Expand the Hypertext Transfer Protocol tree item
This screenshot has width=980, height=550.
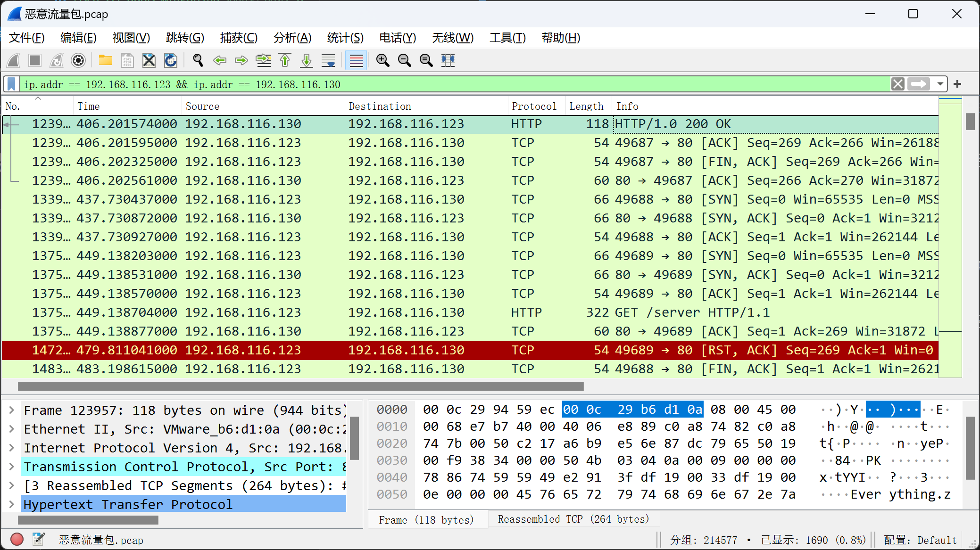[11, 504]
